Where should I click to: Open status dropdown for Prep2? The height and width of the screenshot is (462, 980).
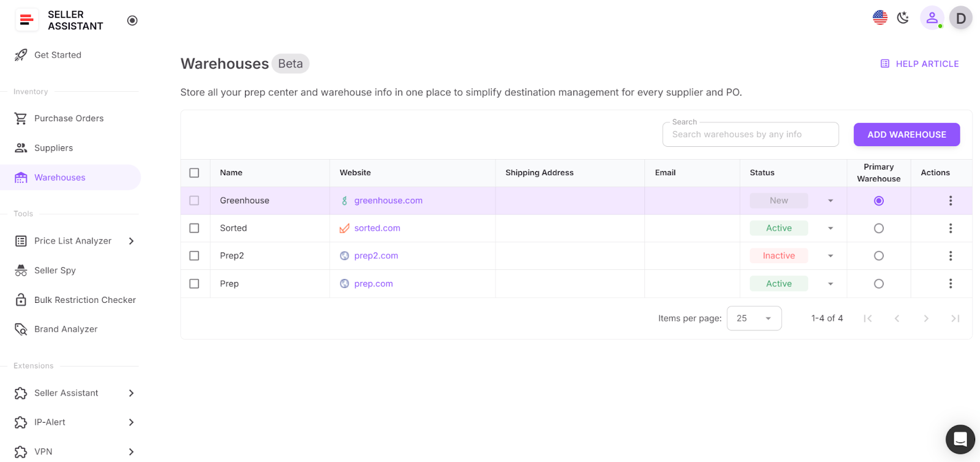pos(831,256)
